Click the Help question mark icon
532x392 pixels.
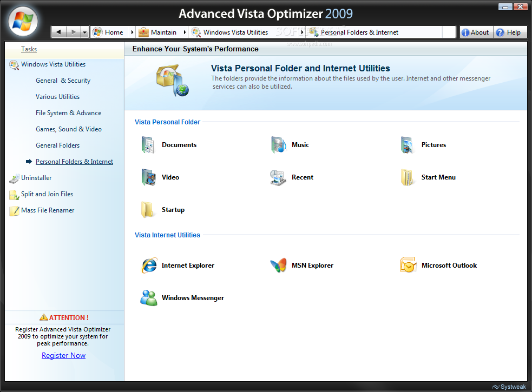(500, 32)
